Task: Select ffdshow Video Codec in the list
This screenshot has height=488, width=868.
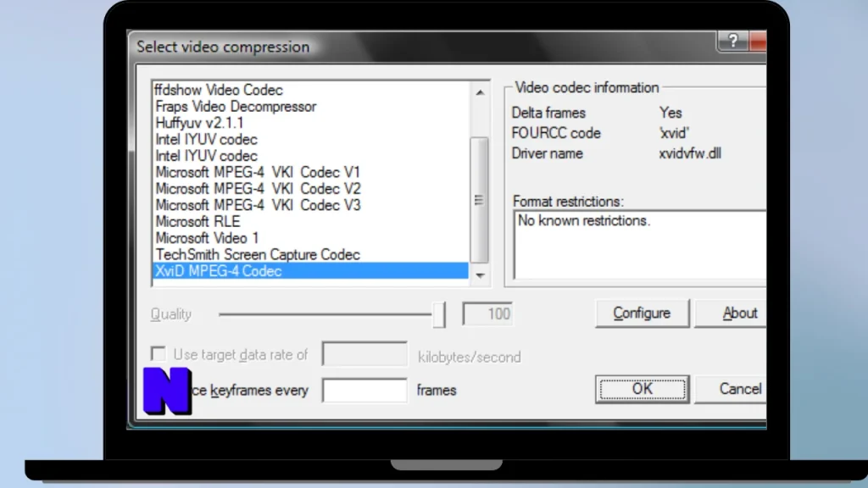Action: tap(310, 90)
